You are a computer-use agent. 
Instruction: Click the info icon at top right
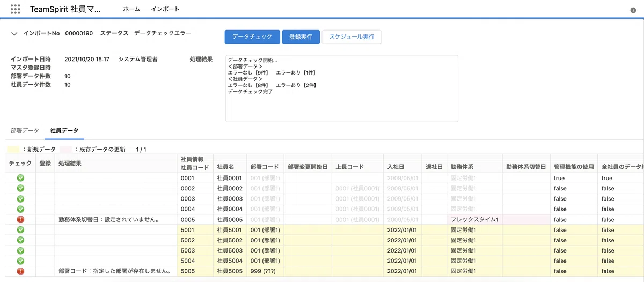(633, 10)
